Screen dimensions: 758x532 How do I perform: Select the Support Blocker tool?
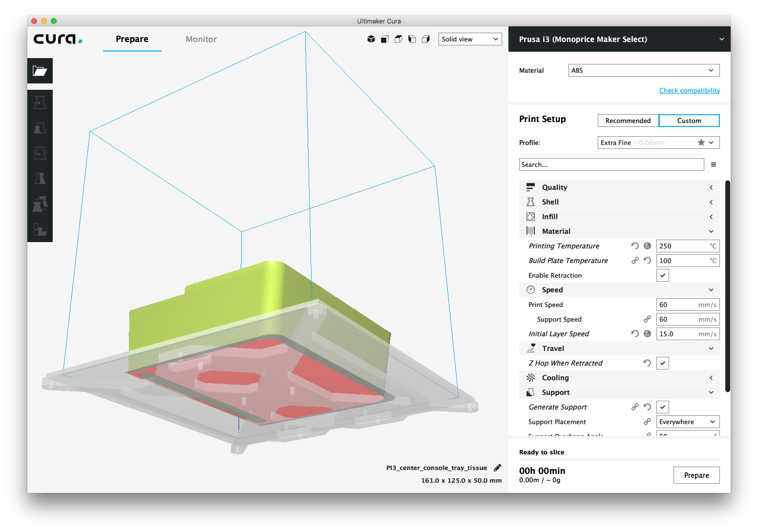click(40, 229)
